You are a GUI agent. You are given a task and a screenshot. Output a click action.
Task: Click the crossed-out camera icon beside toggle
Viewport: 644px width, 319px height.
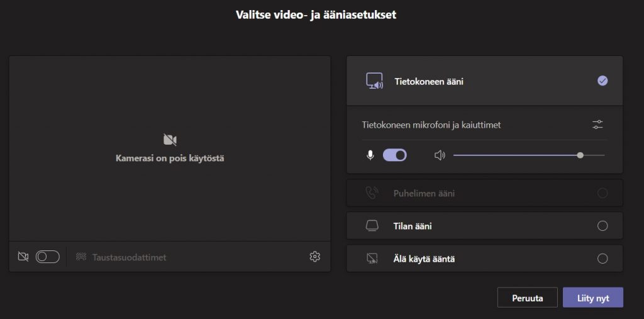pyautogui.click(x=23, y=257)
